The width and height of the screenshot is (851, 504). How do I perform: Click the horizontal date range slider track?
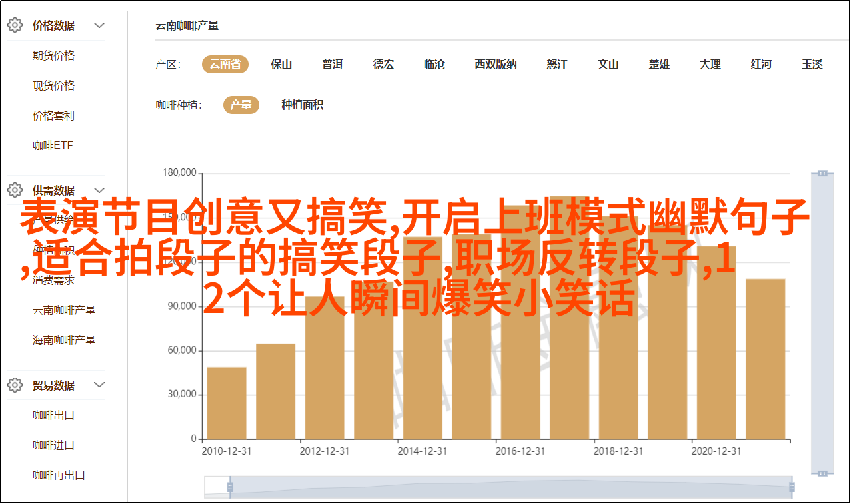tap(510, 487)
